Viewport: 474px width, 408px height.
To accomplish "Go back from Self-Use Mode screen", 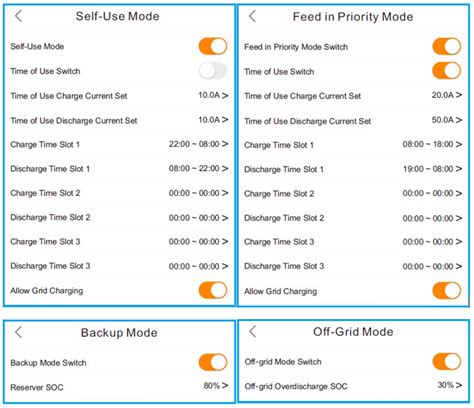I will pyautogui.click(x=18, y=16).
